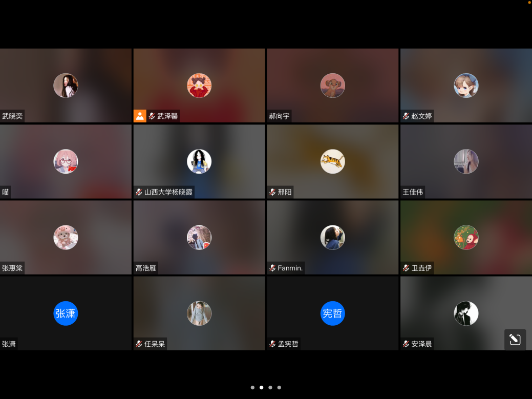
Task: Click muted microphone icon beside Fanmin.
Action: coord(272,268)
